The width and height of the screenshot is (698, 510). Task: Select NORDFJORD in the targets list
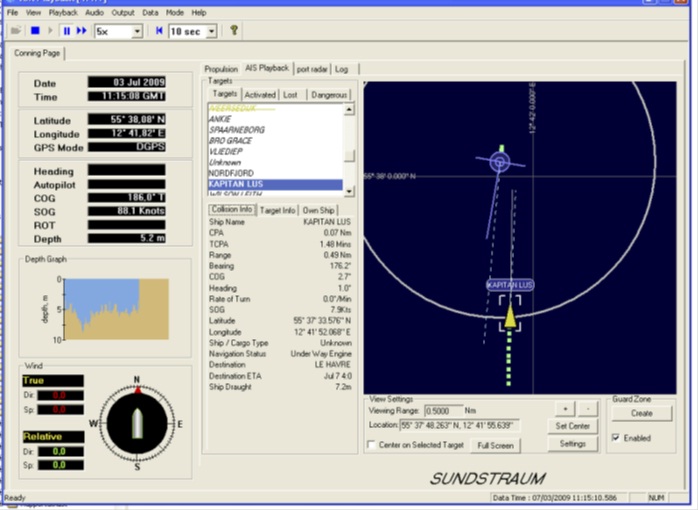click(x=230, y=173)
